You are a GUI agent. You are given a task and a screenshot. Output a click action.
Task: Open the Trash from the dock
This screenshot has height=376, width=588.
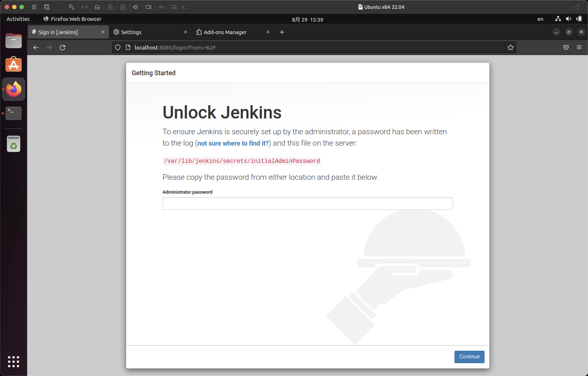click(x=14, y=144)
